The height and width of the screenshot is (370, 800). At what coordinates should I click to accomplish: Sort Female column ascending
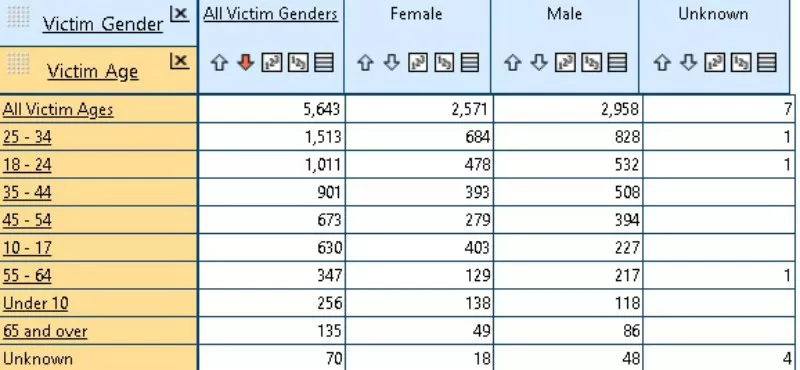tap(365, 63)
